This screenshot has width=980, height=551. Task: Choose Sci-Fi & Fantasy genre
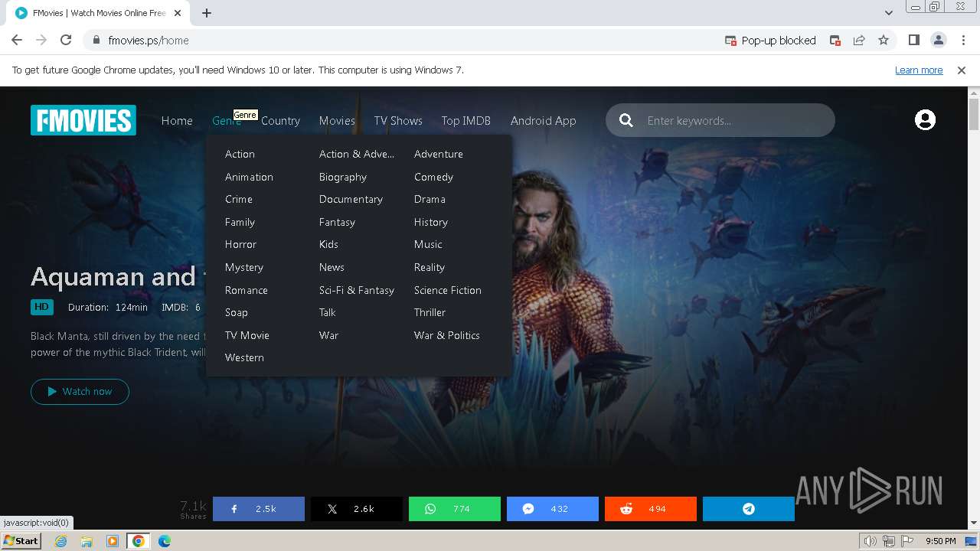point(357,290)
